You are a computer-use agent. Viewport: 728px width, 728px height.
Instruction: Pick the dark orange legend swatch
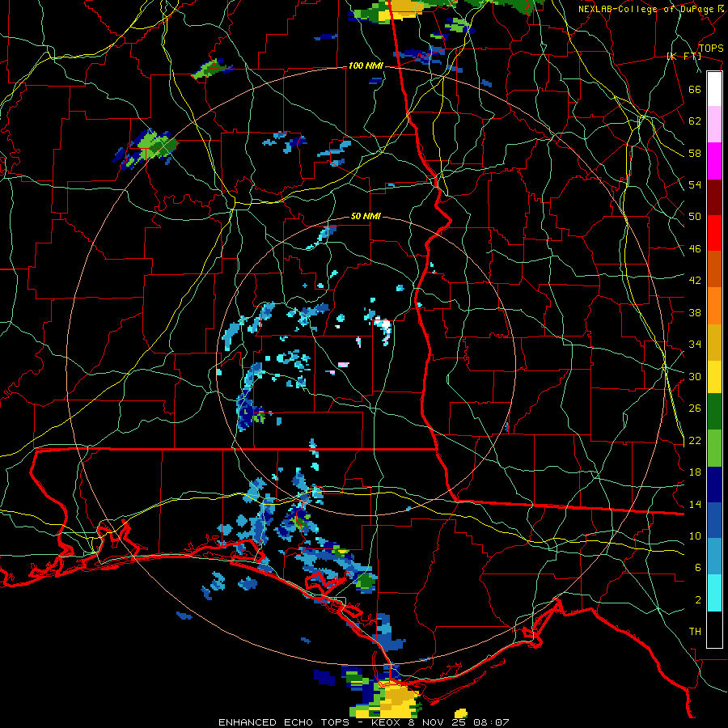coord(714,269)
